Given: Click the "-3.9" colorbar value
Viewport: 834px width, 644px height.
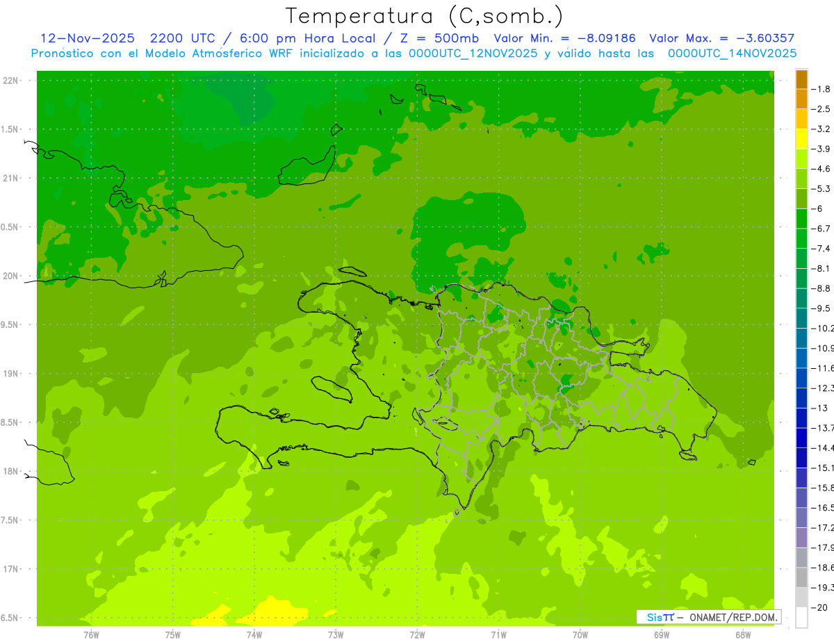Looking at the screenshot, I should (821, 149).
